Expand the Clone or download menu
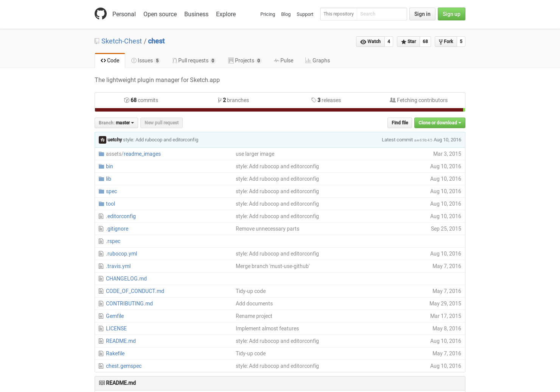Screen dimensions: 560x392 440,123
